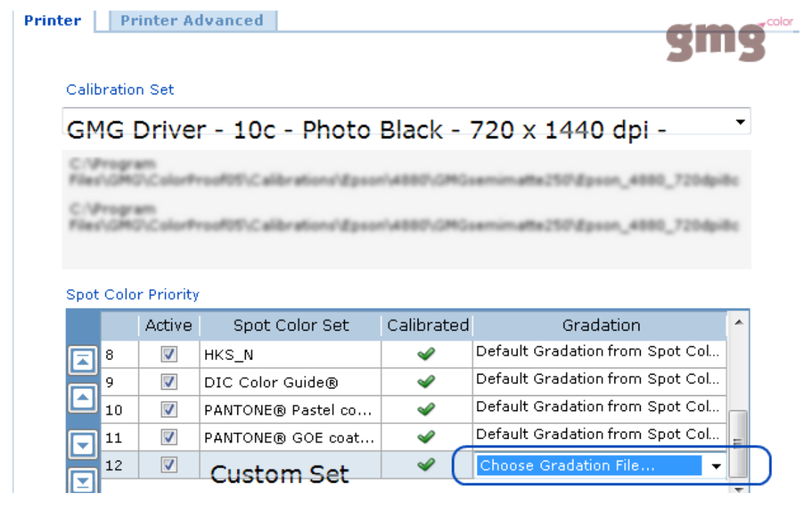Click the move-to-bottom priority arrow icon
This screenshot has width=812, height=513.
click(x=83, y=481)
